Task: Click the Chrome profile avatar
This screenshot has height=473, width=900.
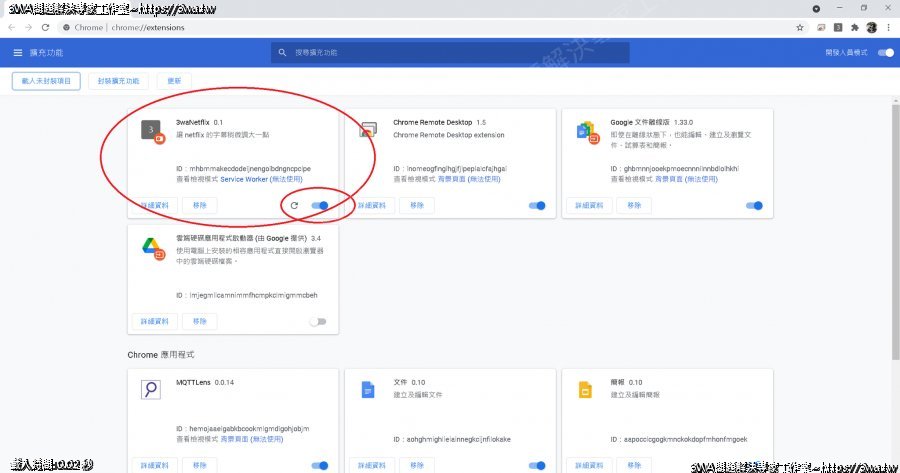Action: (x=871, y=27)
